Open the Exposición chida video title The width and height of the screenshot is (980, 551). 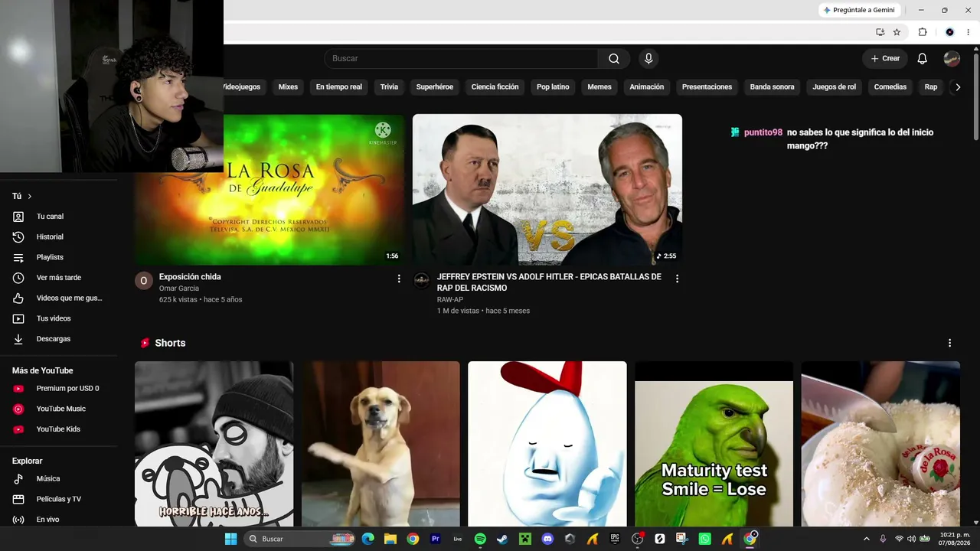click(190, 277)
